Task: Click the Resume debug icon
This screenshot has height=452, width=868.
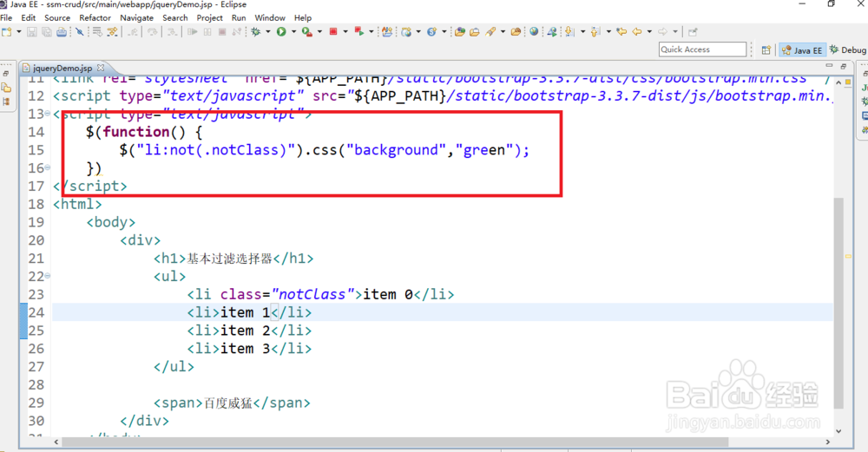Action: [x=192, y=32]
